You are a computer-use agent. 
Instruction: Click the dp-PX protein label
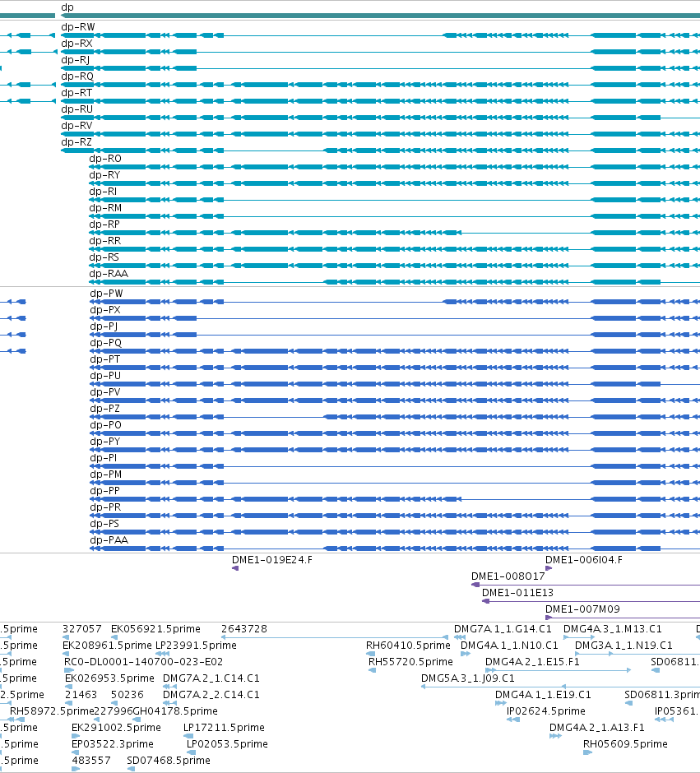pyautogui.click(x=105, y=309)
